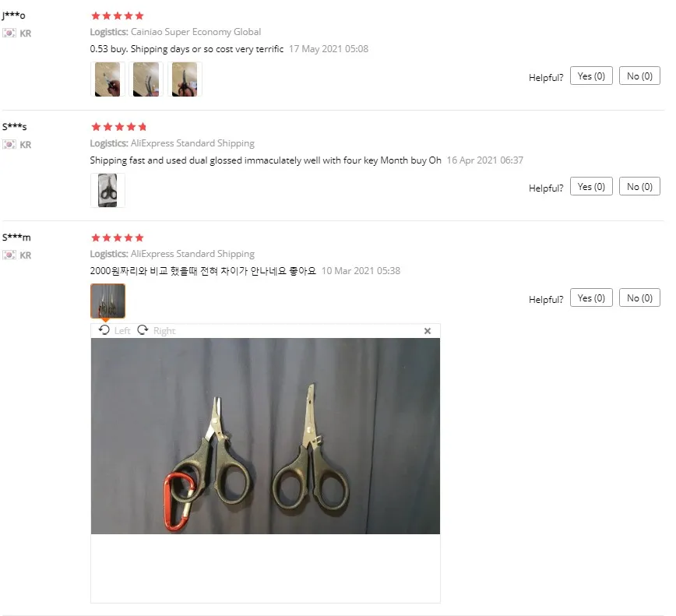Screen dimensions: 676x616
Task: Vote No (0) on J***o review
Action: coord(639,76)
